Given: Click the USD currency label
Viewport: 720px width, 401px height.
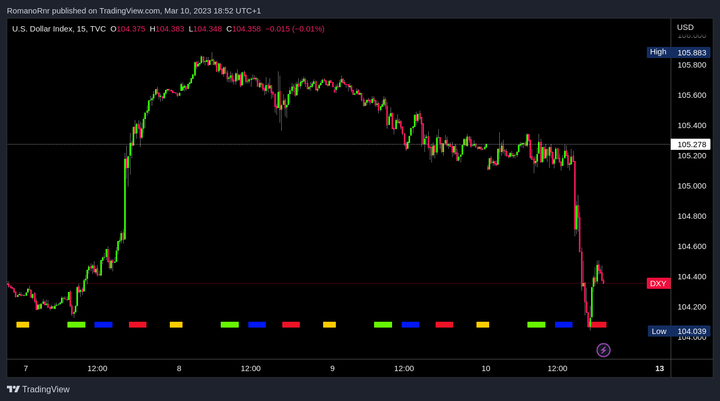Looking at the screenshot, I should pos(685,28).
